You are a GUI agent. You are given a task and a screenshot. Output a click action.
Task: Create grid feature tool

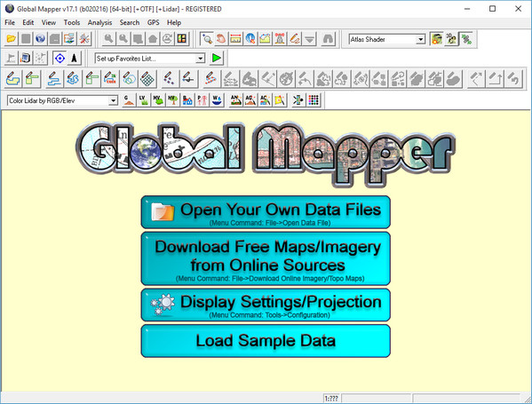pos(147,79)
